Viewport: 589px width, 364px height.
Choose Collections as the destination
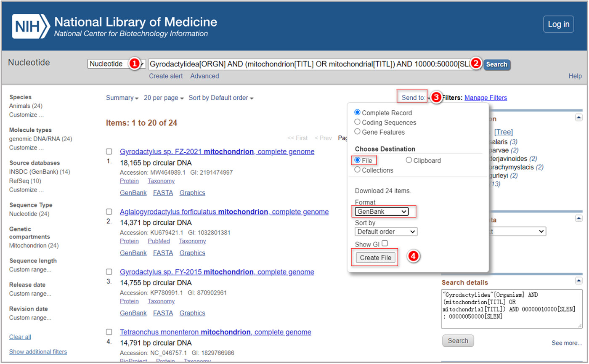[358, 170]
